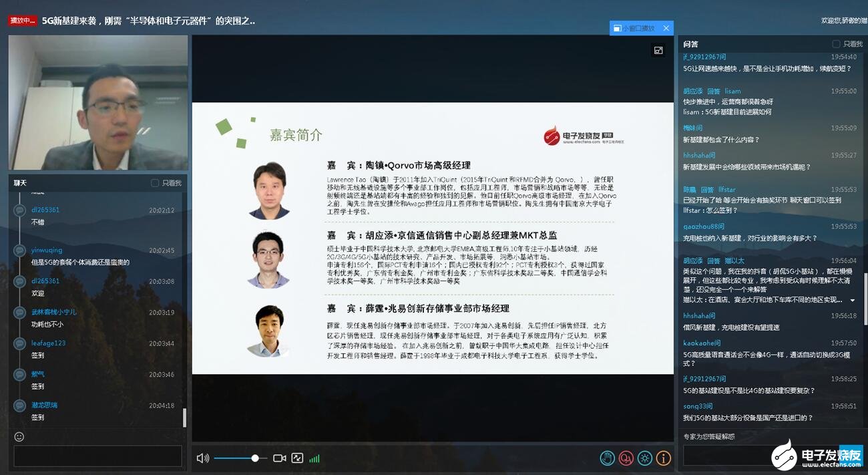Click guest photo of 薛霆
Image resolution: width=868 pixels, height=475 pixels.
pos(269,331)
